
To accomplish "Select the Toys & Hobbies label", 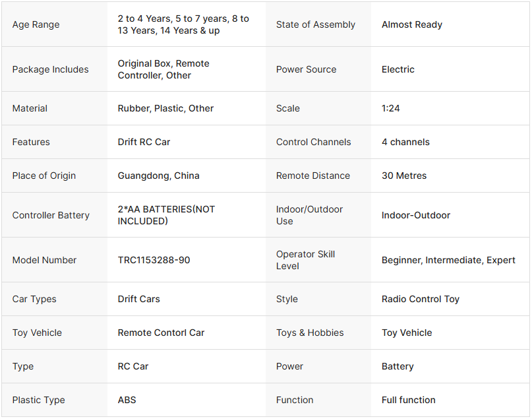I will click(310, 333).
